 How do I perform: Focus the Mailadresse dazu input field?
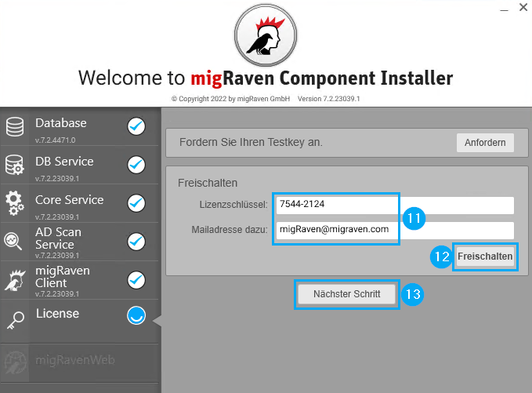click(395, 231)
